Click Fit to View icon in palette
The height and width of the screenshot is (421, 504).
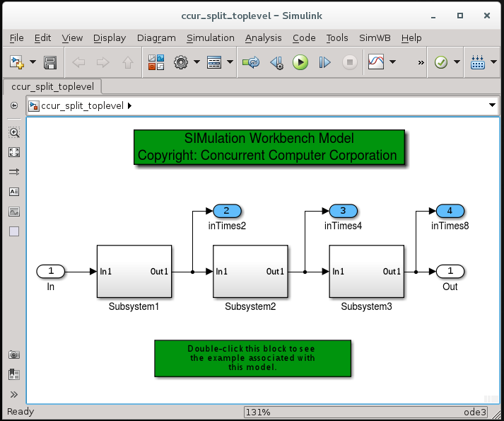(x=14, y=152)
